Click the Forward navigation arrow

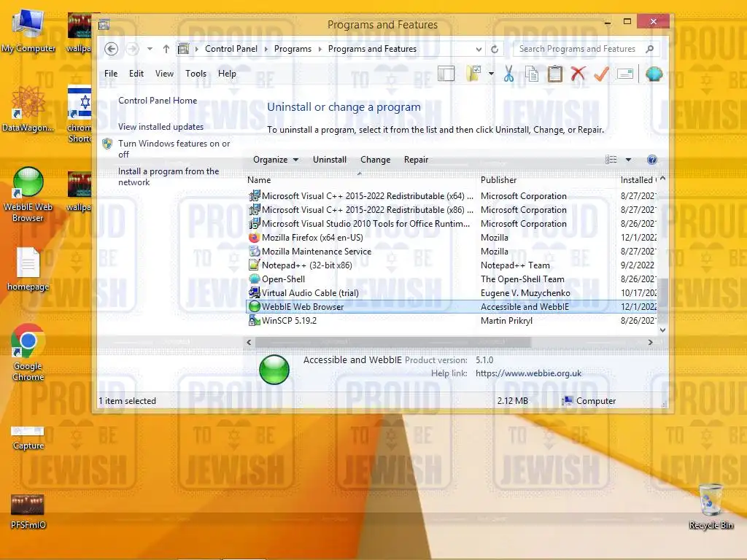[133, 49]
